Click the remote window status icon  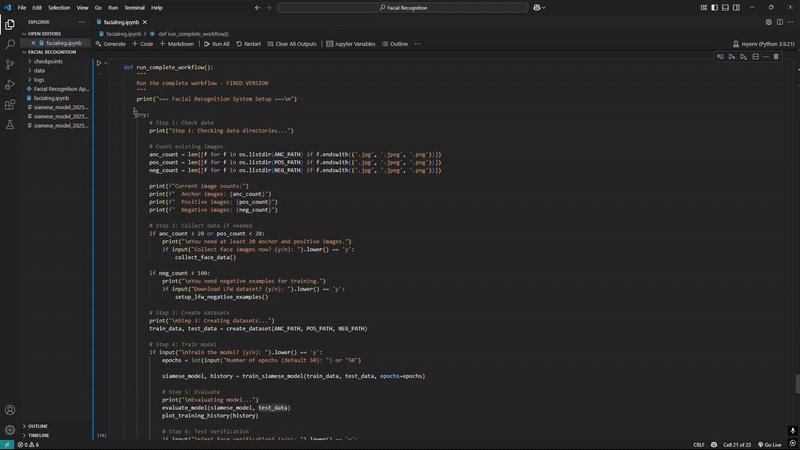pyautogui.click(x=7, y=444)
